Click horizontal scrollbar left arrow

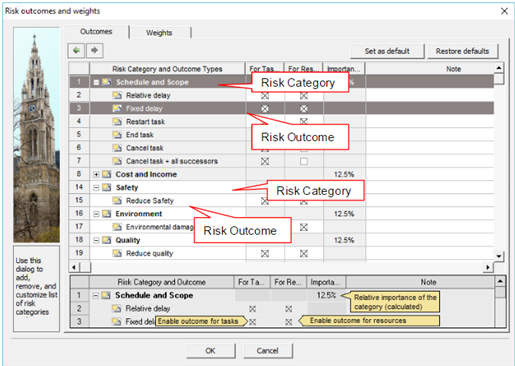tap(74, 267)
